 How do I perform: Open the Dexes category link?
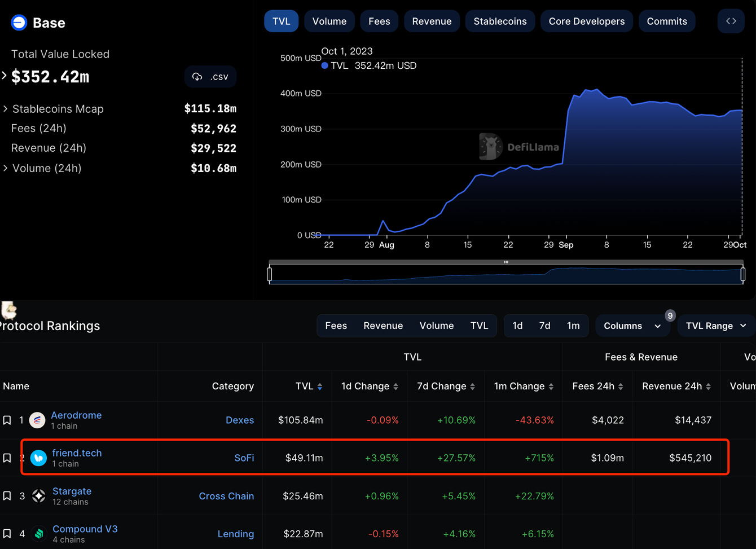pos(240,420)
